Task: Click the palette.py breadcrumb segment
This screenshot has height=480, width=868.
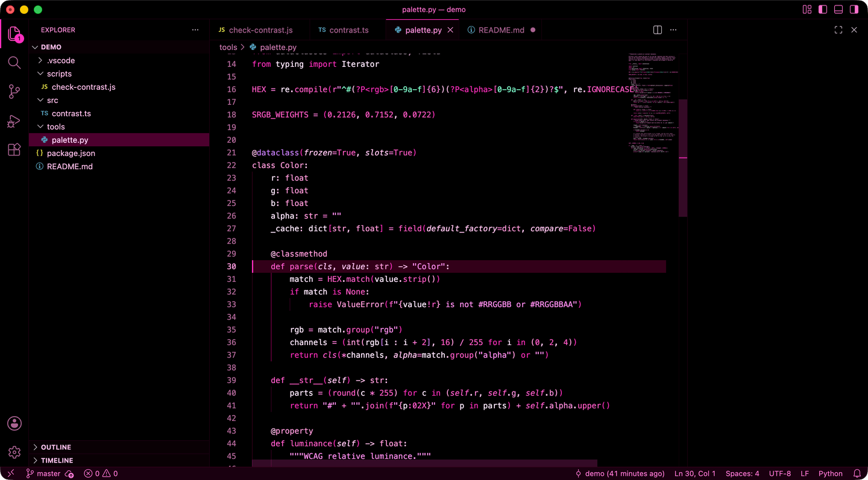Action: click(x=273, y=47)
